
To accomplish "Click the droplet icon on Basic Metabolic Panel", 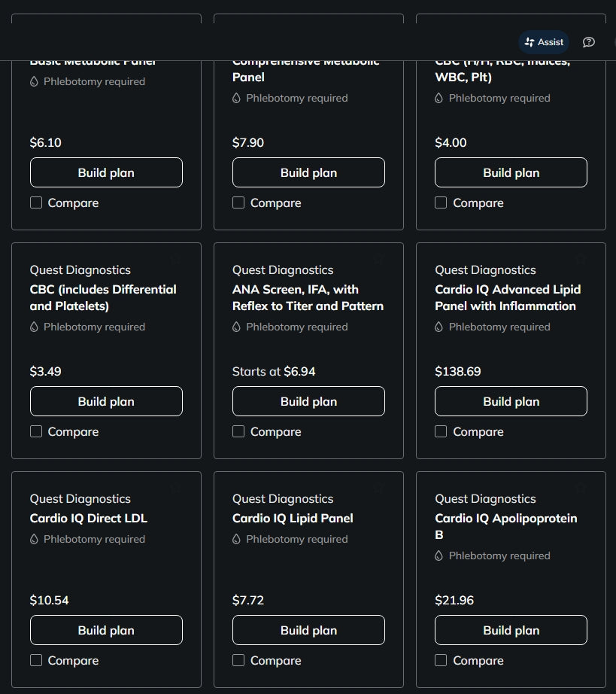I will click(x=34, y=81).
